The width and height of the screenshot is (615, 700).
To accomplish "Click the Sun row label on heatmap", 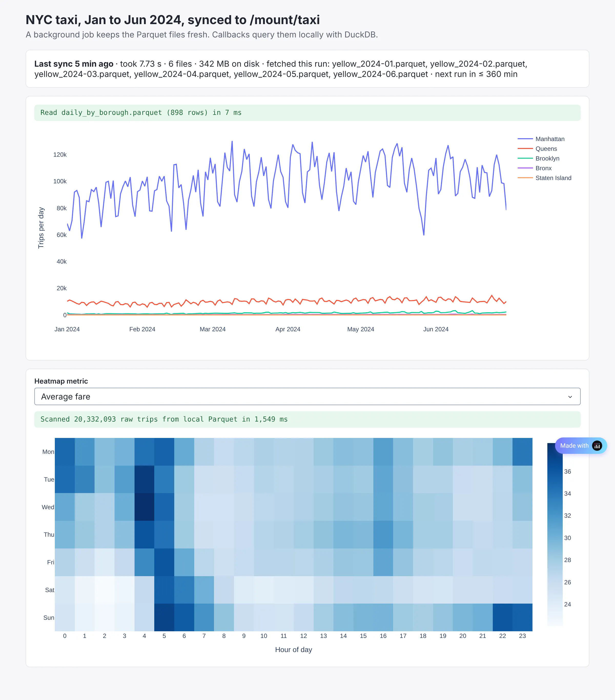I will pos(49,618).
